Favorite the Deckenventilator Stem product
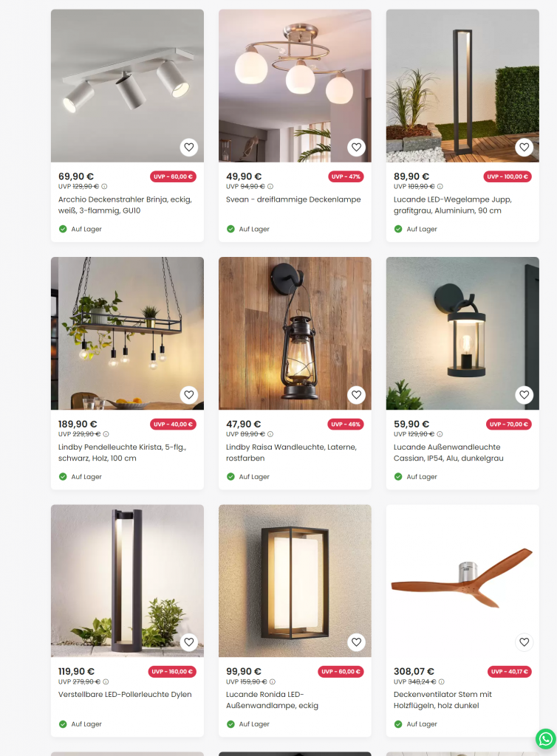 [x=524, y=642]
